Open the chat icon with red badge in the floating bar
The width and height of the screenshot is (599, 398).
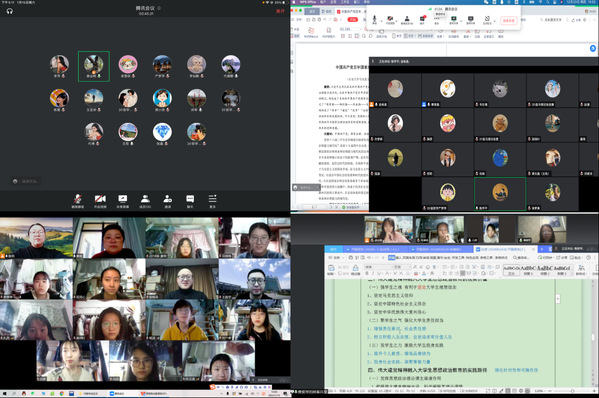click(423, 19)
